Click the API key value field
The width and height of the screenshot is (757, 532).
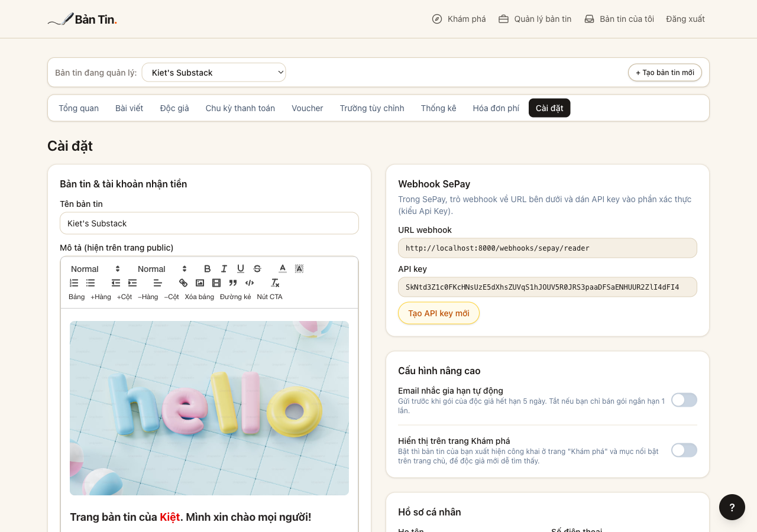pyautogui.click(x=548, y=287)
